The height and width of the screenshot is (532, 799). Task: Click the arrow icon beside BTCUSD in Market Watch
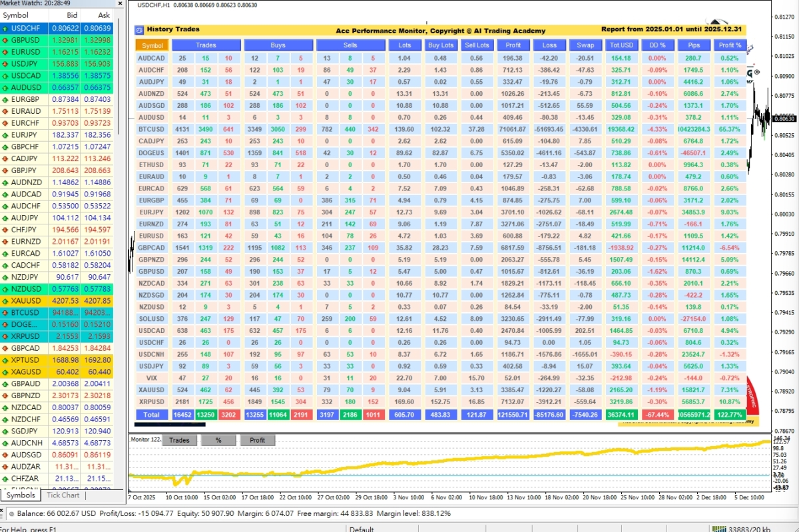pos(6,313)
